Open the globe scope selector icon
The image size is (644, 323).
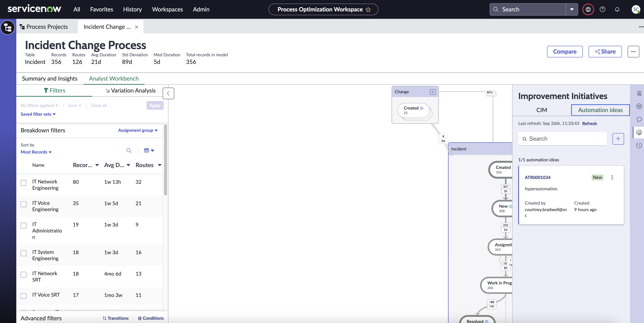click(x=588, y=9)
